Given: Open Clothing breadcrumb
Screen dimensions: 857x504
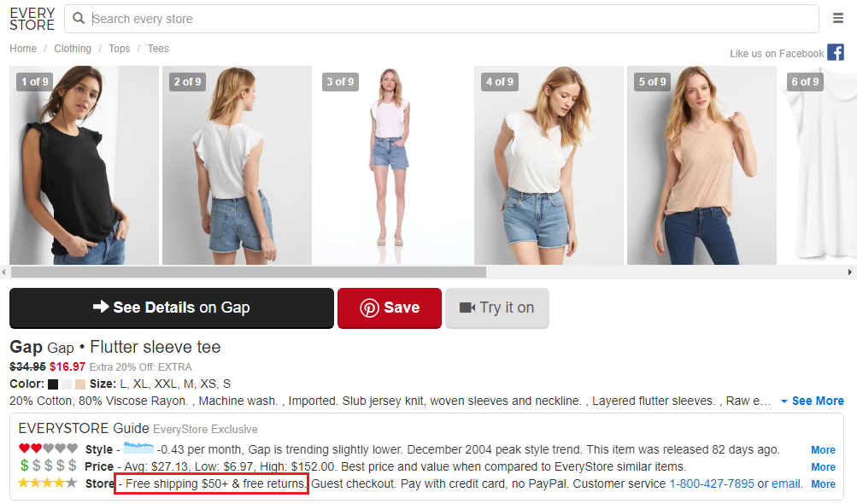Looking at the screenshot, I should pyautogui.click(x=73, y=49).
